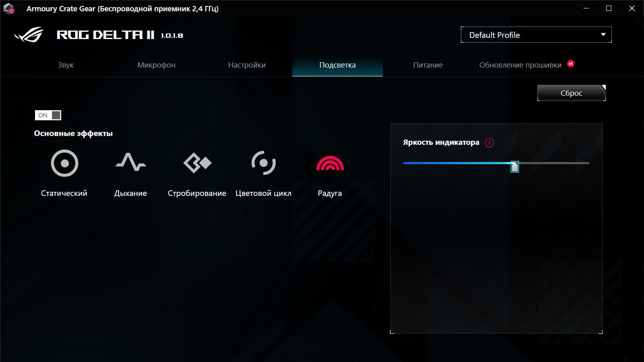Click the ROG logo icon
This screenshot has width=644, height=362.
[29, 35]
